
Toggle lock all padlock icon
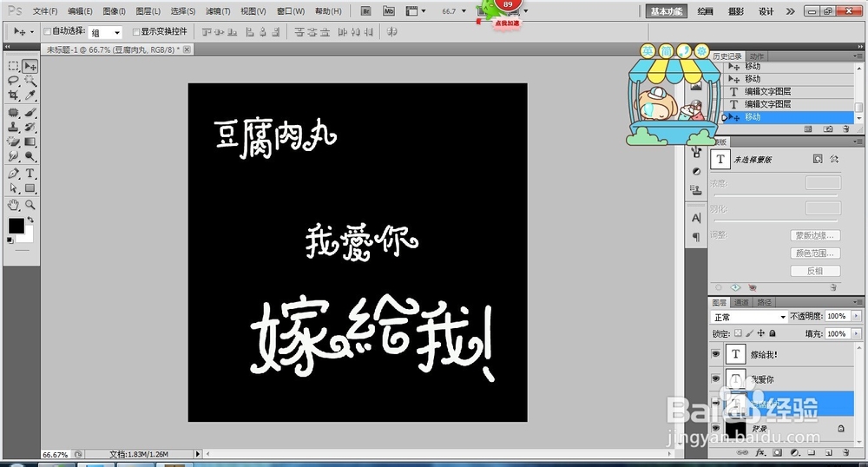[773, 333]
